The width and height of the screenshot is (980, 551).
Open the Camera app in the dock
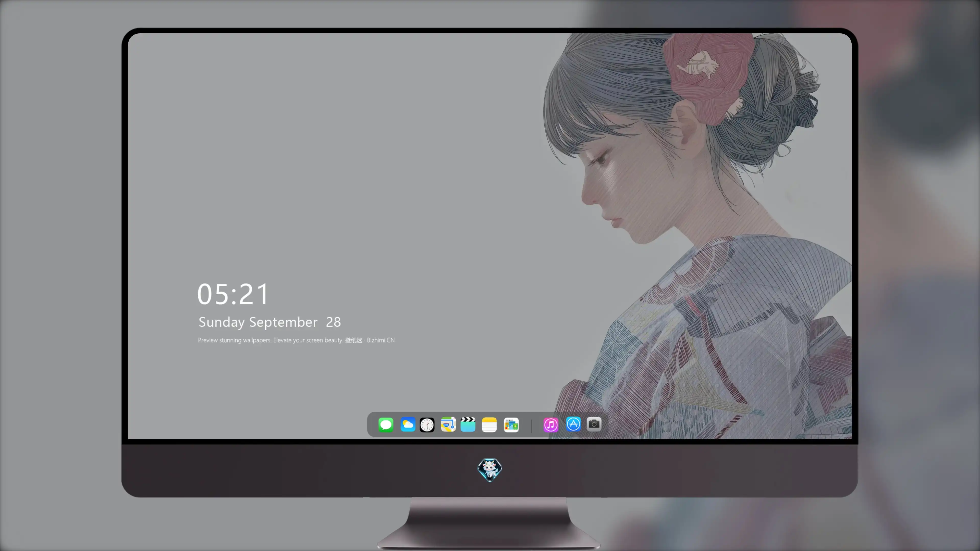point(594,424)
